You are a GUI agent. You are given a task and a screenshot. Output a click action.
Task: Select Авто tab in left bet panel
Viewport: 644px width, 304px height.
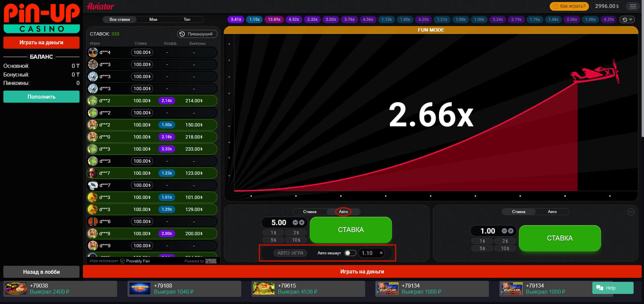pos(343,212)
